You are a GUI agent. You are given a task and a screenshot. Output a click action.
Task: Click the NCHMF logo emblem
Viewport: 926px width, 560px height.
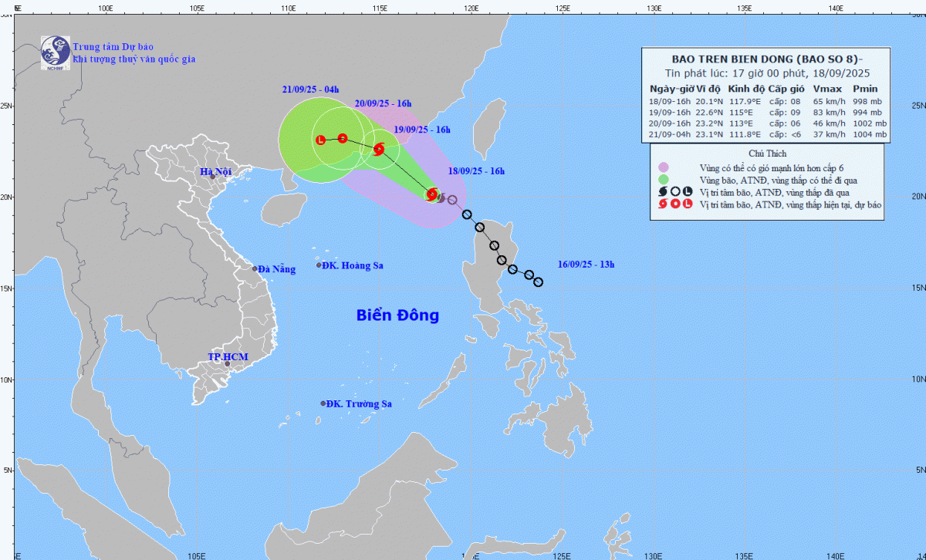56,52
